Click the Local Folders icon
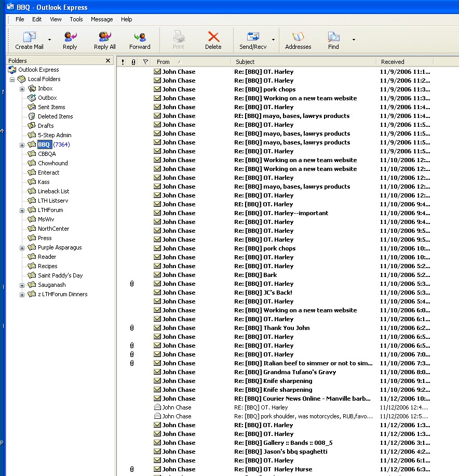The height and width of the screenshot is (476, 459). tap(21, 79)
